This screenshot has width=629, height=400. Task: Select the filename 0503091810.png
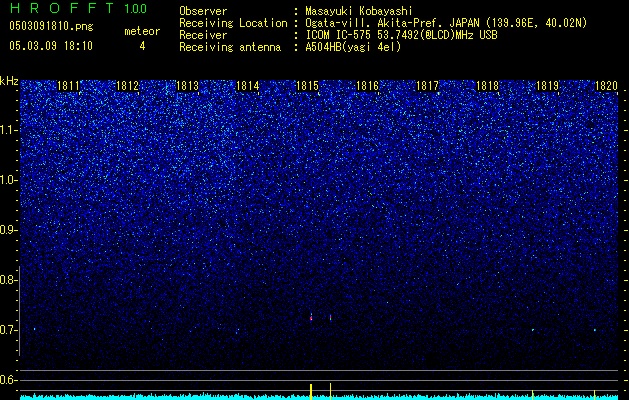[x=51, y=26]
